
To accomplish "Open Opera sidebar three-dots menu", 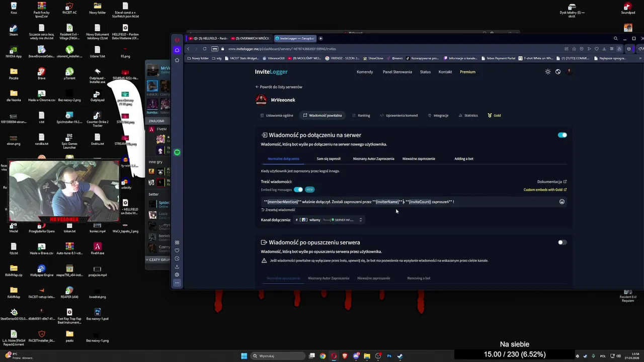I will [177, 283].
